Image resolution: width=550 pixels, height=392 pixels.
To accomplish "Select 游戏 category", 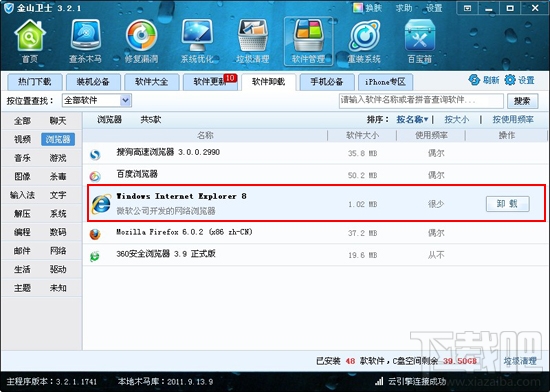I will [58, 158].
